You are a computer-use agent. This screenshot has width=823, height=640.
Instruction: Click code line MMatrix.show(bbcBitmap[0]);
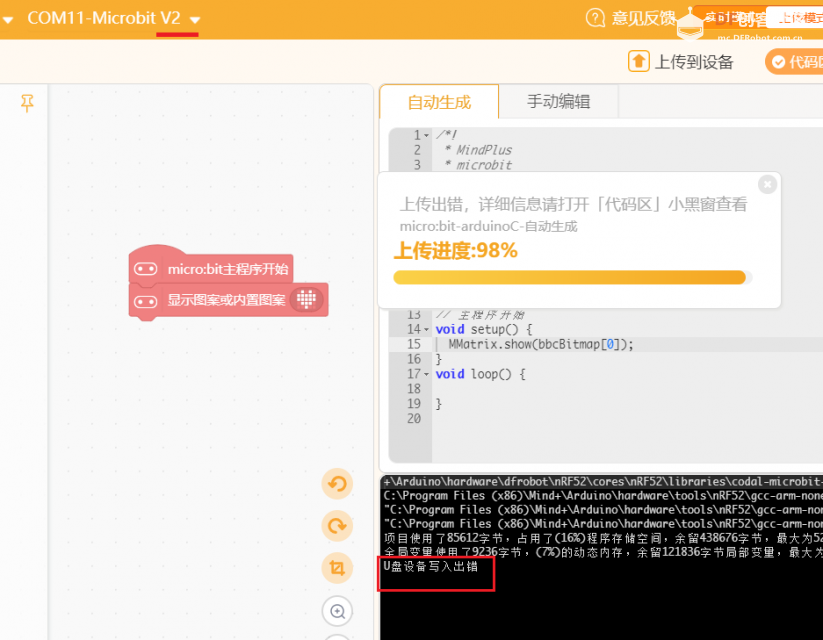click(x=541, y=344)
